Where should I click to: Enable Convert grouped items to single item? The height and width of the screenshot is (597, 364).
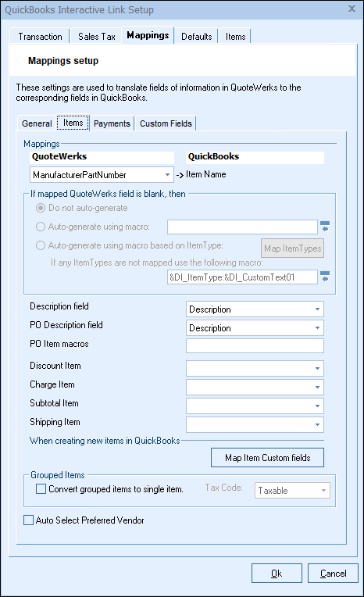click(41, 489)
